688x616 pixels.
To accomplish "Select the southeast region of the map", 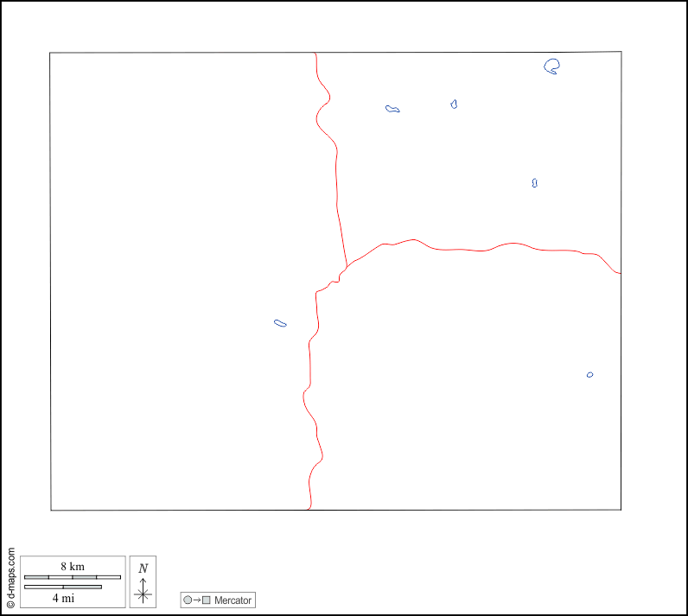I will click(467, 389).
